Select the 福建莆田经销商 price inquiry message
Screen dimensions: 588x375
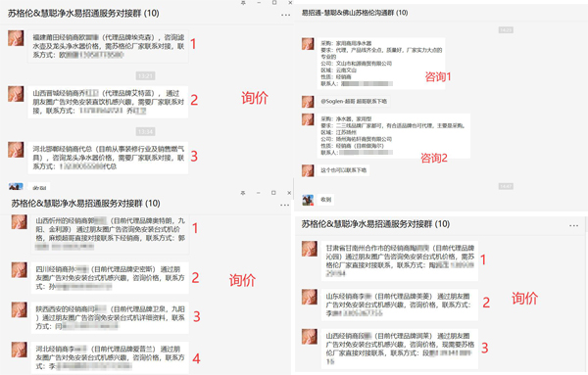[108, 46]
